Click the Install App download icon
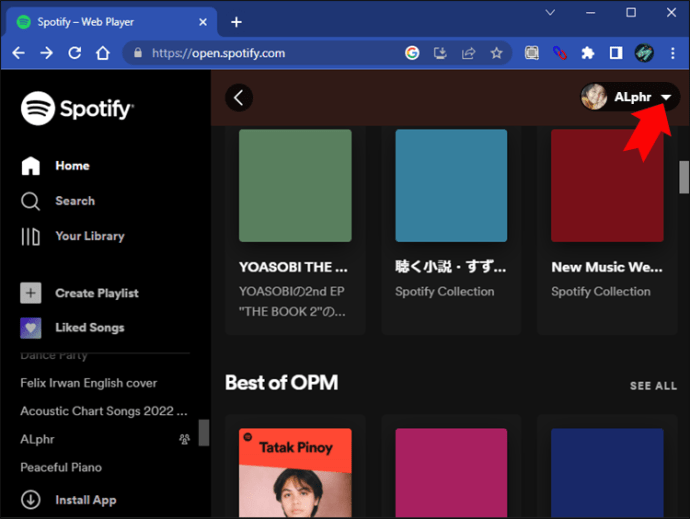This screenshot has height=519, width=690. 31,500
